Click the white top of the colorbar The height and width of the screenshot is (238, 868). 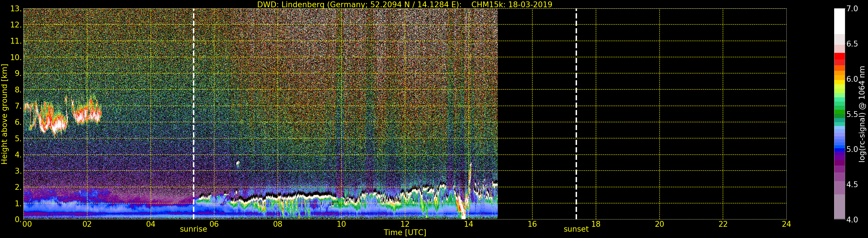[839, 20]
